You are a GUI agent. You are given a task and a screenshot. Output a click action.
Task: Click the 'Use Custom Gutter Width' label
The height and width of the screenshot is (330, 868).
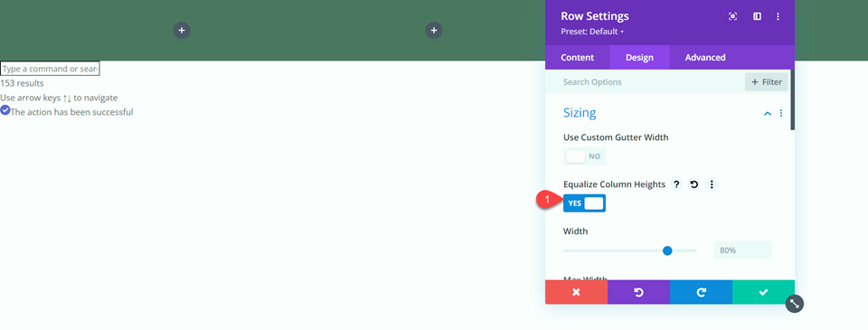coord(616,137)
